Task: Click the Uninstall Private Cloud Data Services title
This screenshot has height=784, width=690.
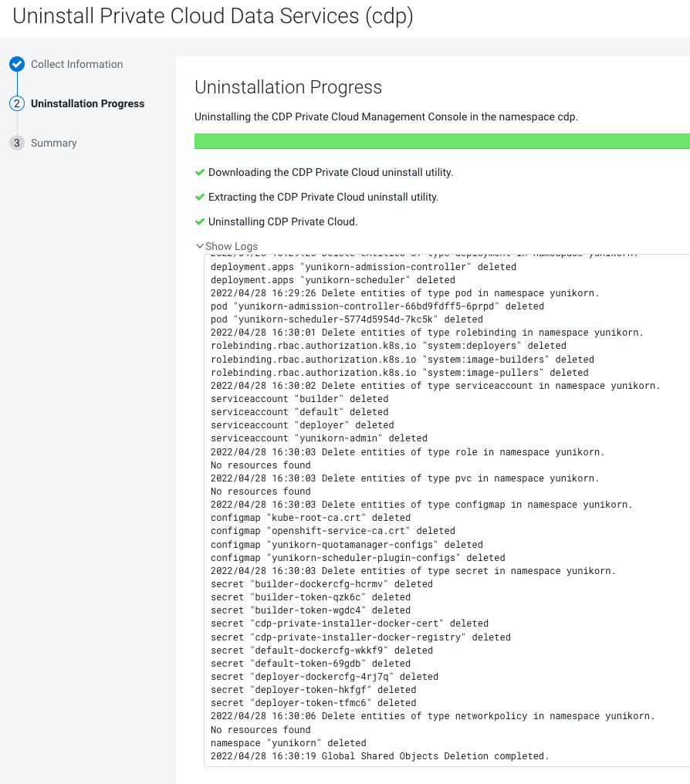Action: 213,18
